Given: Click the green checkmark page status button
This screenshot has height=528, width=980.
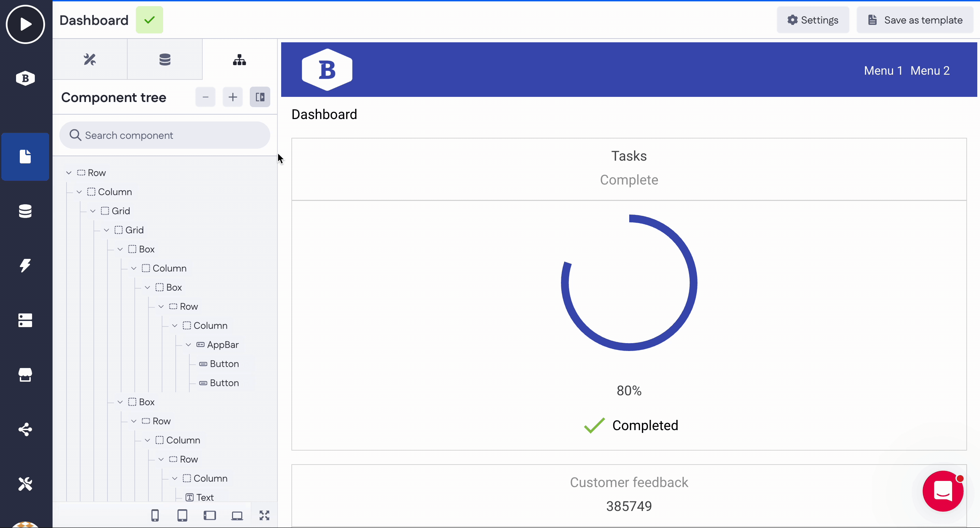Looking at the screenshot, I should pyautogui.click(x=149, y=20).
